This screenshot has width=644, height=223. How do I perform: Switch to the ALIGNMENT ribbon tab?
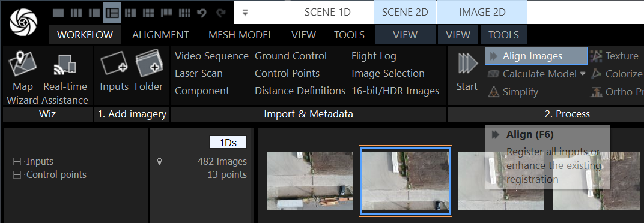[x=160, y=35]
